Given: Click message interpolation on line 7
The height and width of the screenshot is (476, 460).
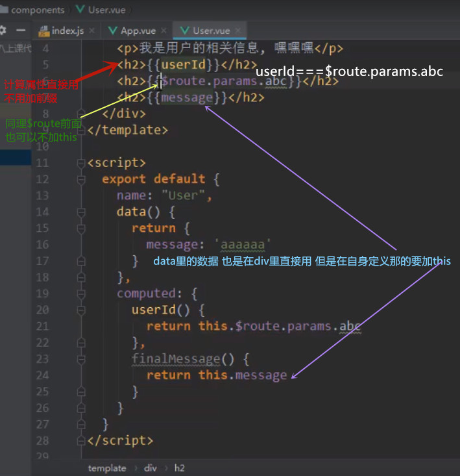Looking at the screenshot, I should coord(187,97).
